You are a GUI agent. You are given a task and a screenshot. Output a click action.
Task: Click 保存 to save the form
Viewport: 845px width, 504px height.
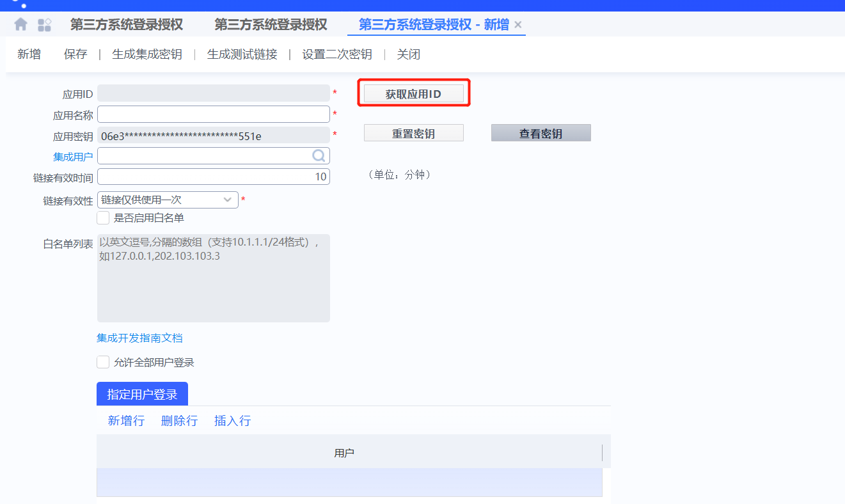75,54
